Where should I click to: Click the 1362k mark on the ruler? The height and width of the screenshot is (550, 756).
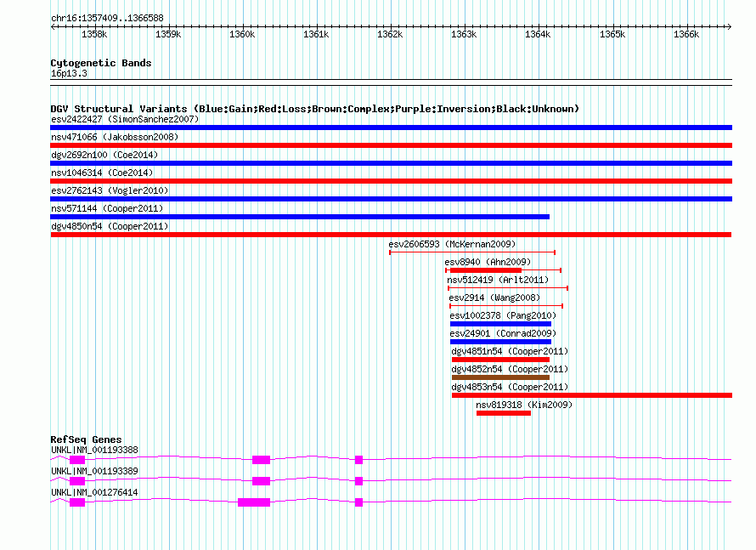(x=390, y=34)
